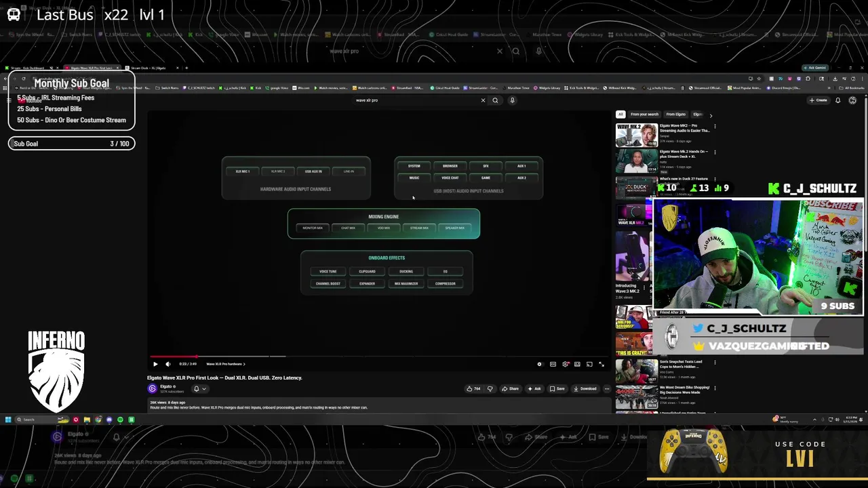This screenshot has width=868, height=488.
Task: Click the YouTube search magnifier button
Action: [495, 100]
